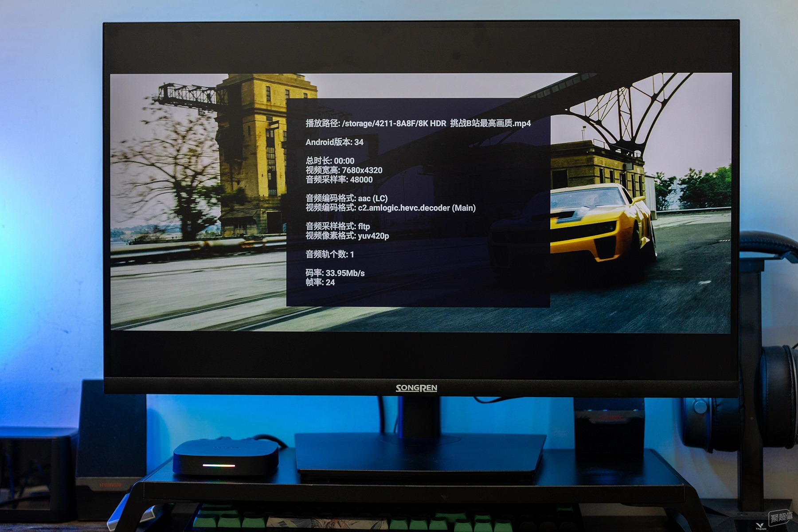Select the '音频轨个数: 1' line
The image size is (798, 532).
tap(329, 254)
